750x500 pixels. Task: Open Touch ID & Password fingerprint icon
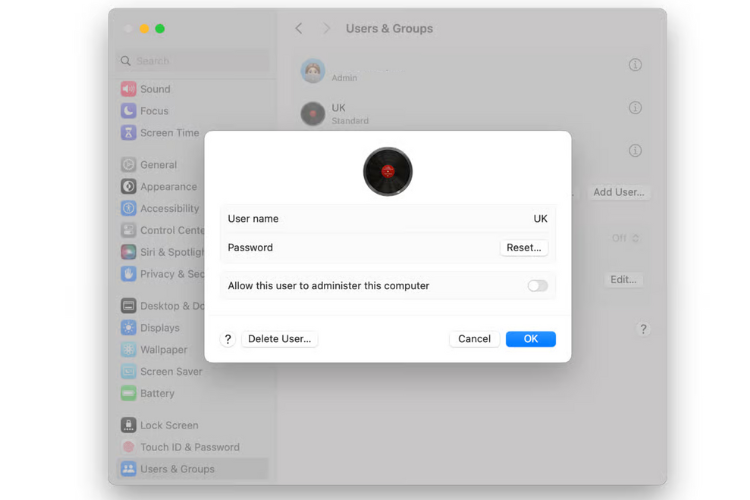pyautogui.click(x=128, y=447)
